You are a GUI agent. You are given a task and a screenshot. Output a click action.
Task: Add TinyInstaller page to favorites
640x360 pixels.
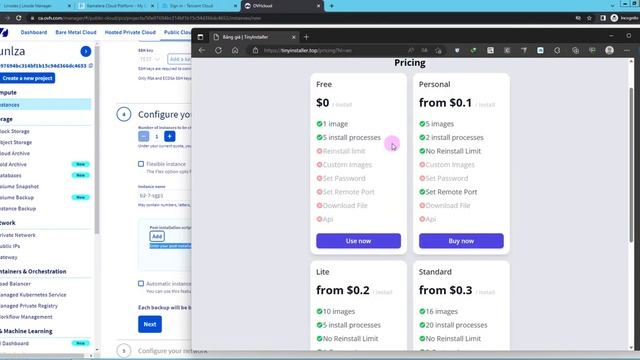pyautogui.click(x=438, y=50)
